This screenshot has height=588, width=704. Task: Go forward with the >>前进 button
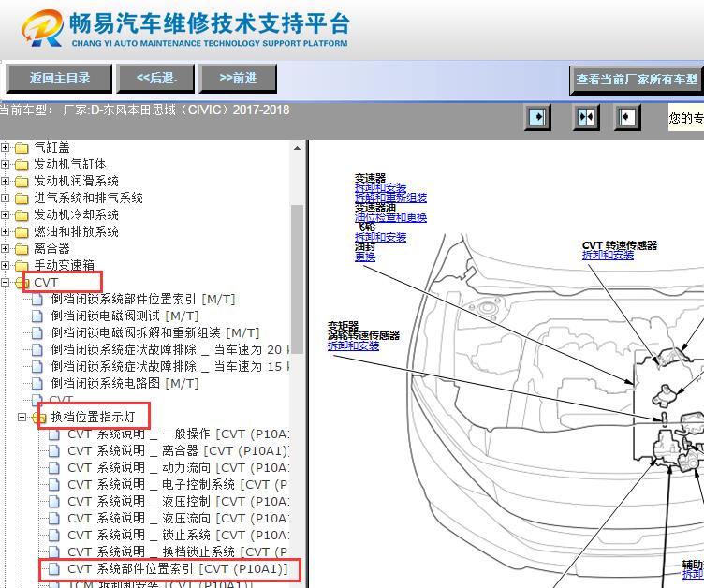point(238,78)
